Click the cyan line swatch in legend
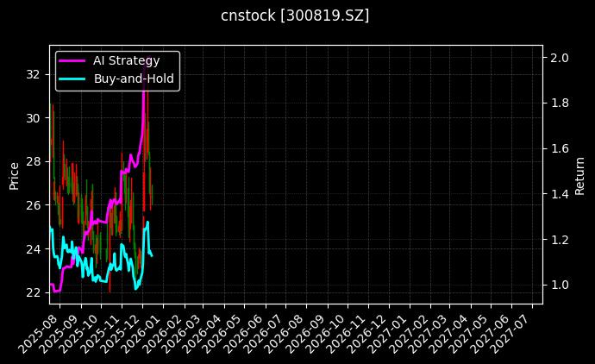 (72, 78)
